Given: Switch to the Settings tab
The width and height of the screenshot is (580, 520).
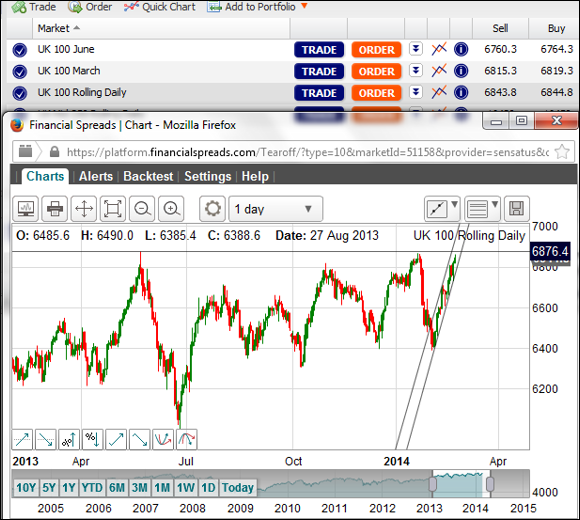Looking at the screenshot, I should [x=208, y=176].
